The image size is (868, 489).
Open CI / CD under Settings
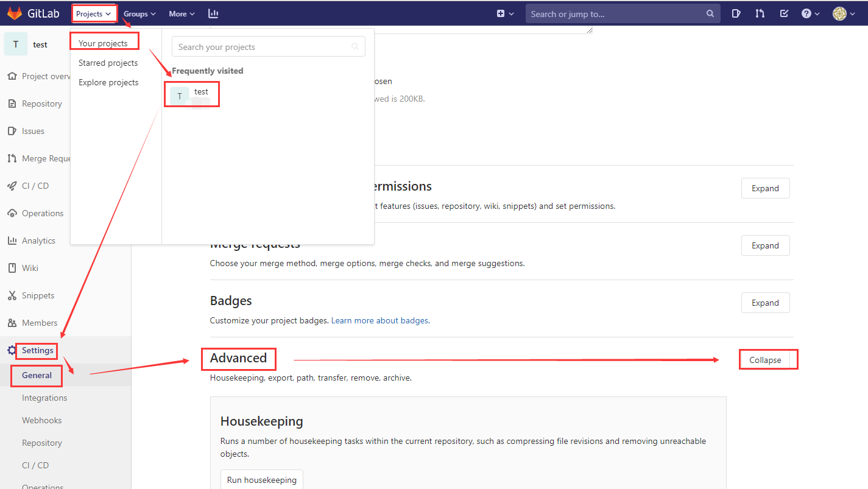(x=35, y=465)
